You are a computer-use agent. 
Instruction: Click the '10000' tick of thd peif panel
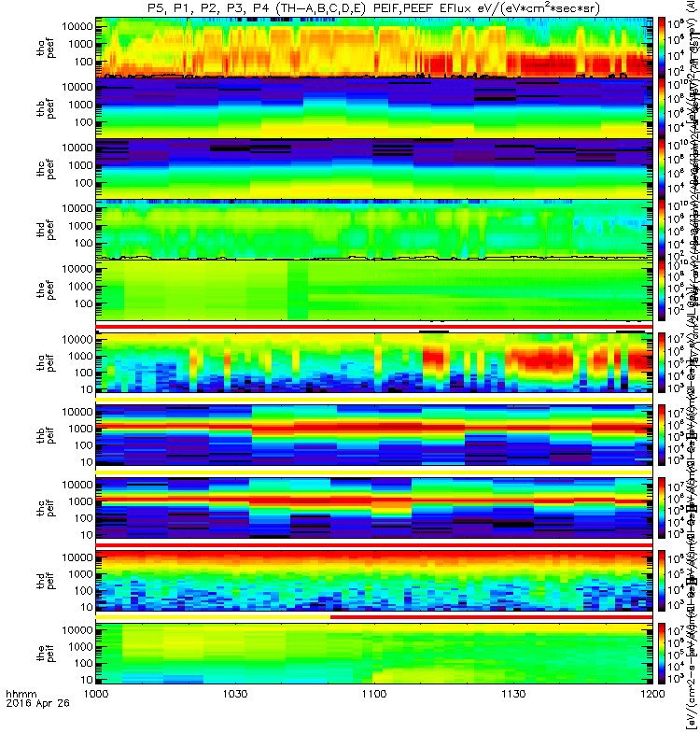pos(77,557)
